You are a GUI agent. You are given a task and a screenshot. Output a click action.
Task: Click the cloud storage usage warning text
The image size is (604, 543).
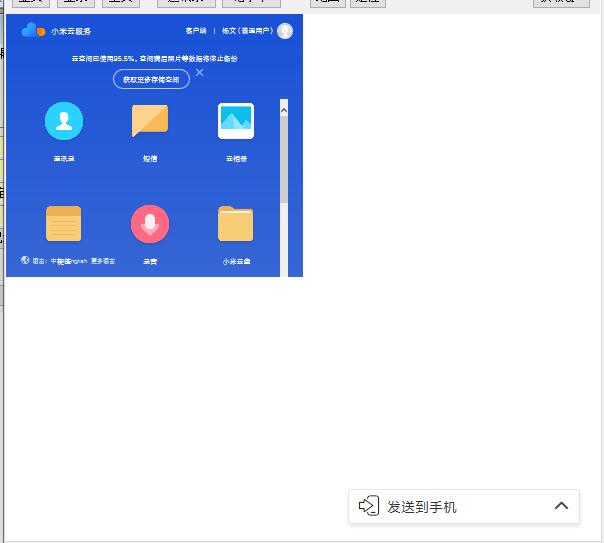pyautogui.click(x=154, y=59)
